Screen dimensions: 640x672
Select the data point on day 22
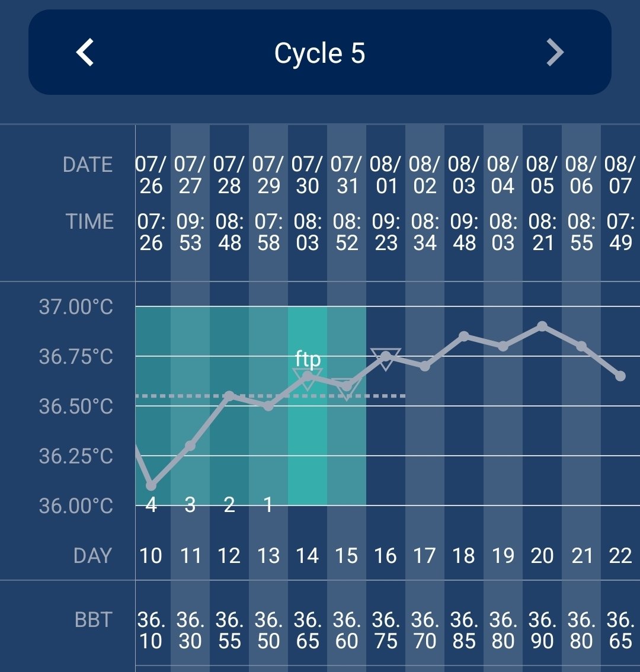point(620,376)
